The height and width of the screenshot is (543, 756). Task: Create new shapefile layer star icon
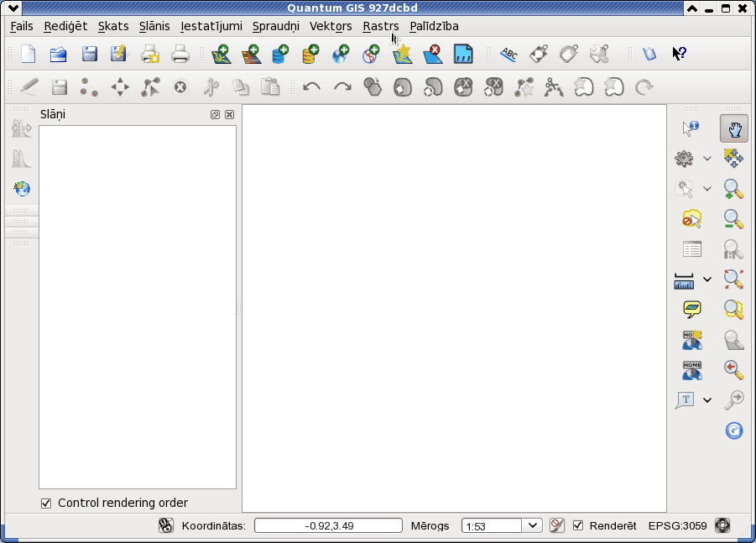pyautogui.click(x=403, y=54)
